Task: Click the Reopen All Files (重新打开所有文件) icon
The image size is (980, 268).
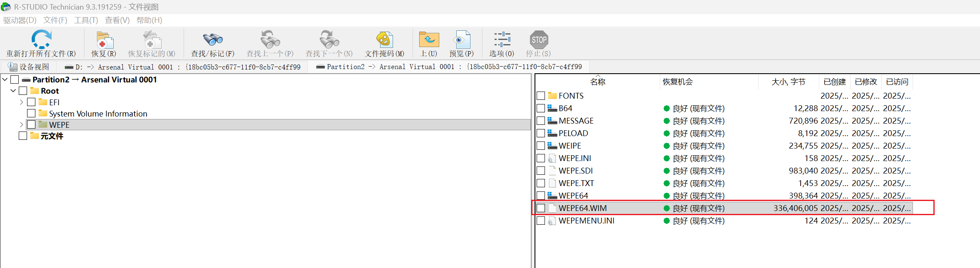Action: 41,40
